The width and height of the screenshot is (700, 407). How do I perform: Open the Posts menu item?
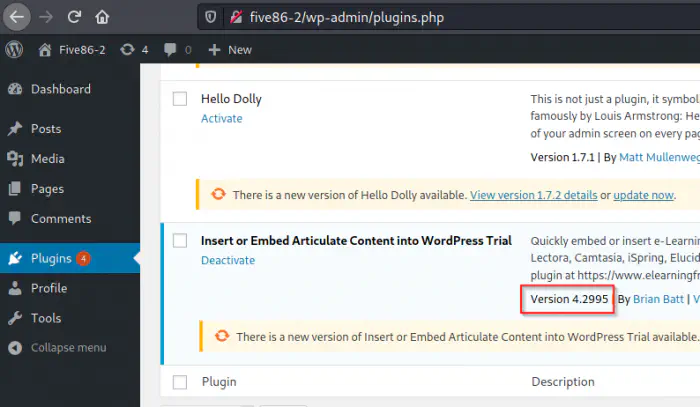pos(46,129)
